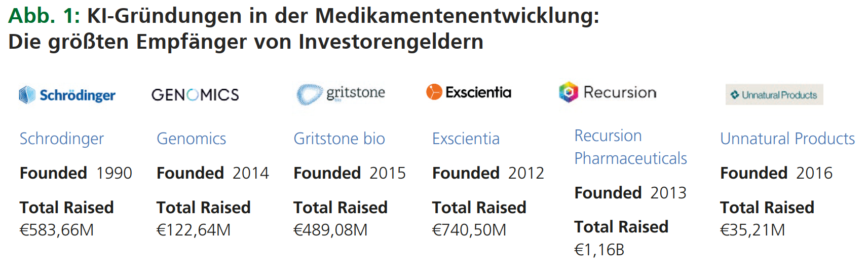Open the Unnatural Products name link
868x270 pixels.
click(787, 139)
